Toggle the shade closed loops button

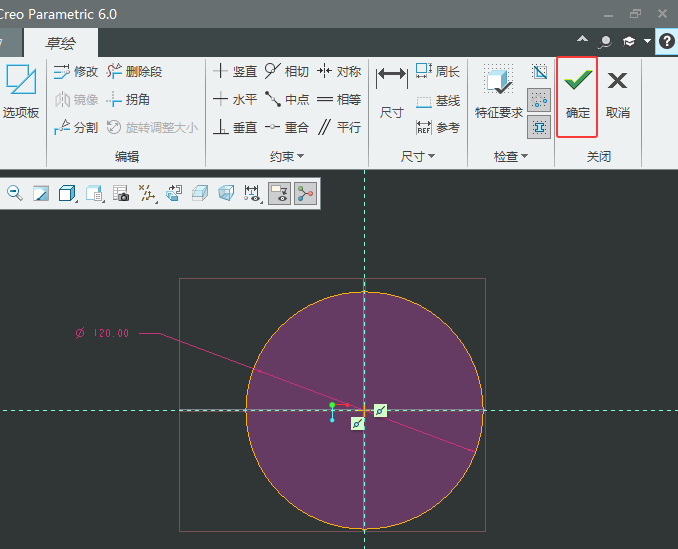click(539, 127)
